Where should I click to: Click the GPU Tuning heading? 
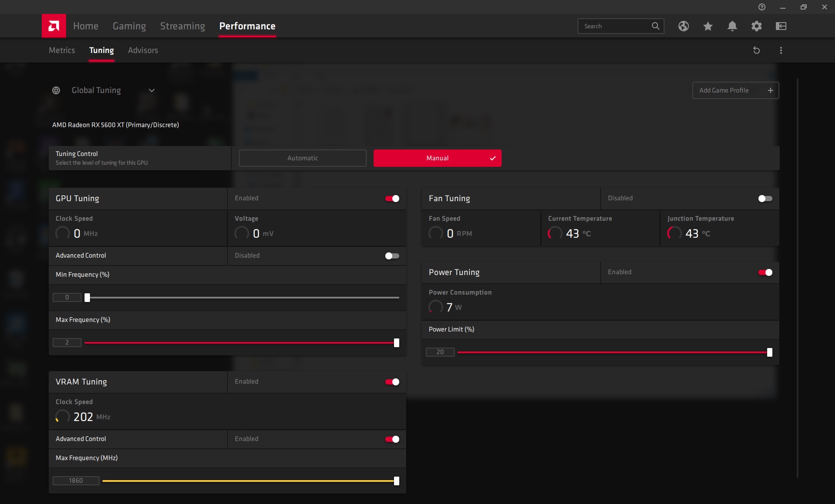(x=77, y=199)
